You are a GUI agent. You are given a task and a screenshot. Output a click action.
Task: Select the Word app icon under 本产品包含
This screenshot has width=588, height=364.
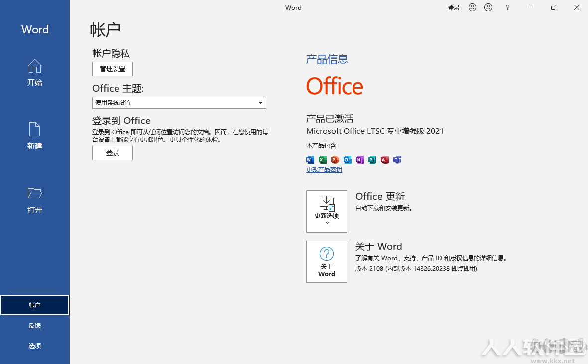click(310, 160)
